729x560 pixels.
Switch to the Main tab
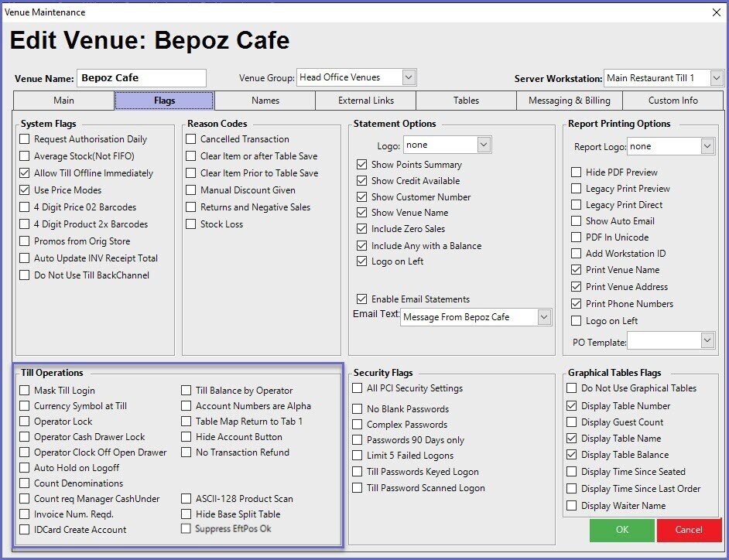(64, 101)
